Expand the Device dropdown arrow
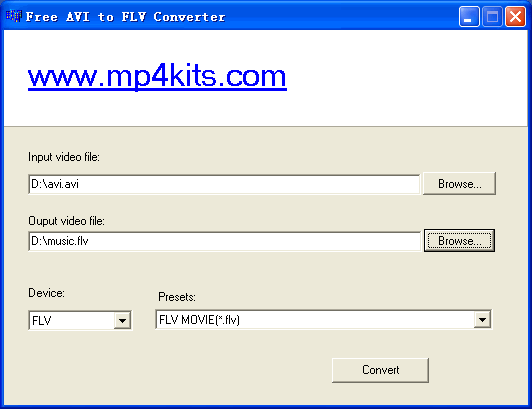 (x=122, y=320)
